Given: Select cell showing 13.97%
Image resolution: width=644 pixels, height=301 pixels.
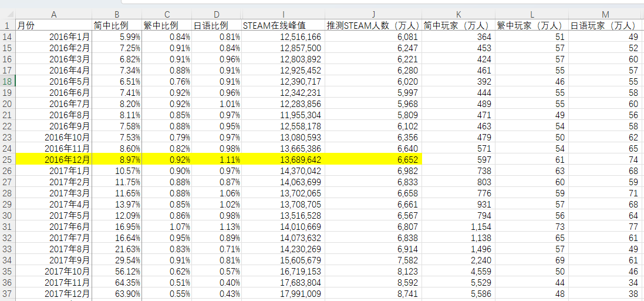Looking at the screenshot, I should pyautogui.click(x=117, y=204).
